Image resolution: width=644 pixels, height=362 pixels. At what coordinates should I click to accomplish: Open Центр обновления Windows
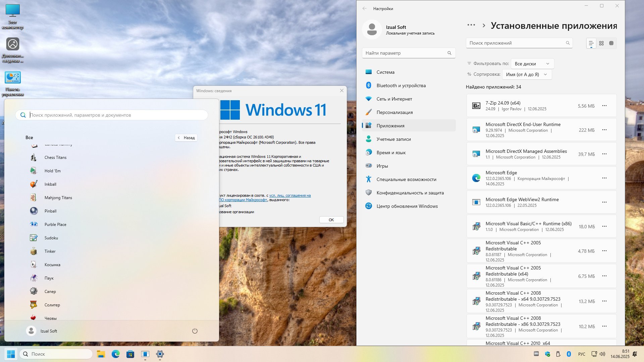[x=409, y=206]
